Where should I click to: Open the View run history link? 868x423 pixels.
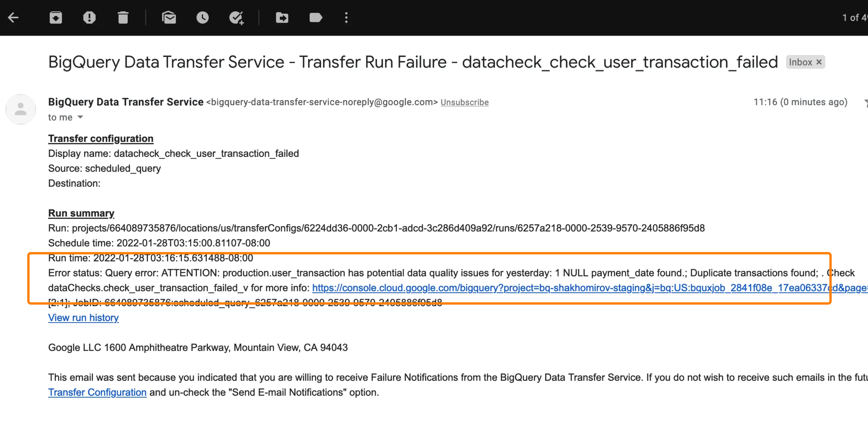click(83, 317)
